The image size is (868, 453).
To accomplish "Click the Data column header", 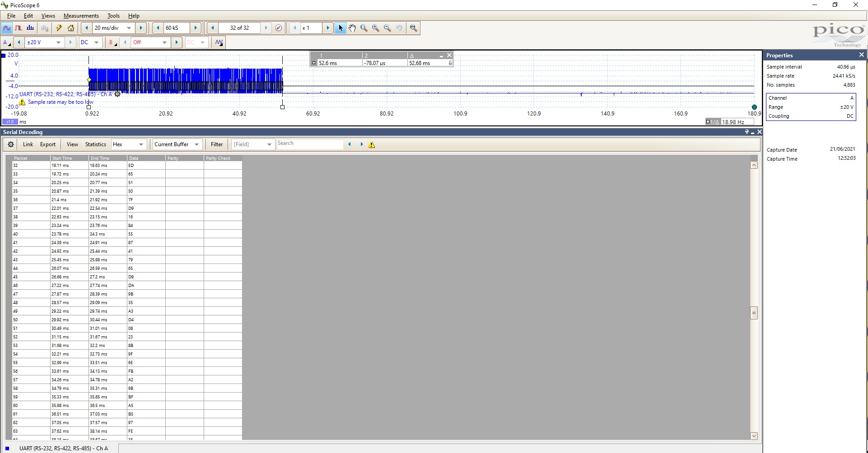I will pyautogui.click(x=146, y=158).
